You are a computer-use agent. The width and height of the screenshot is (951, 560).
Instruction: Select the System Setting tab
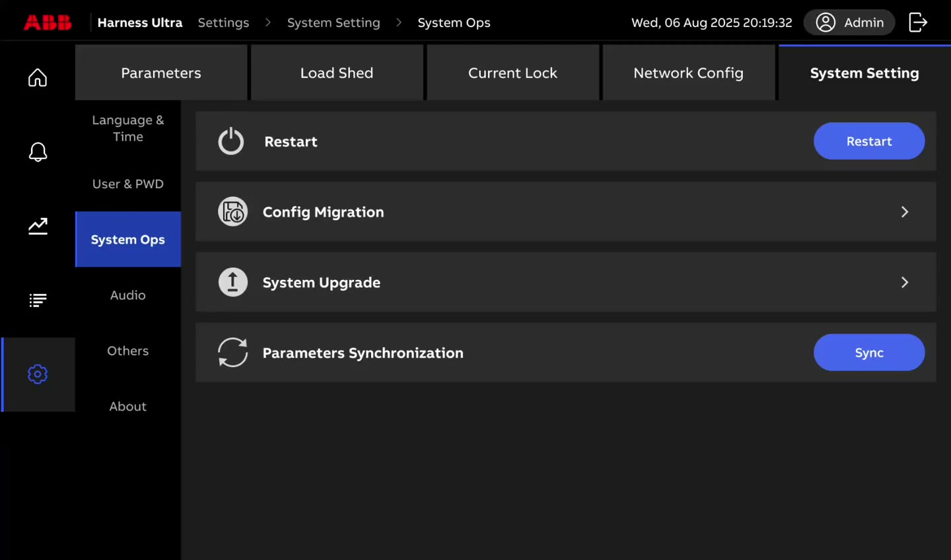click(864, 73)
